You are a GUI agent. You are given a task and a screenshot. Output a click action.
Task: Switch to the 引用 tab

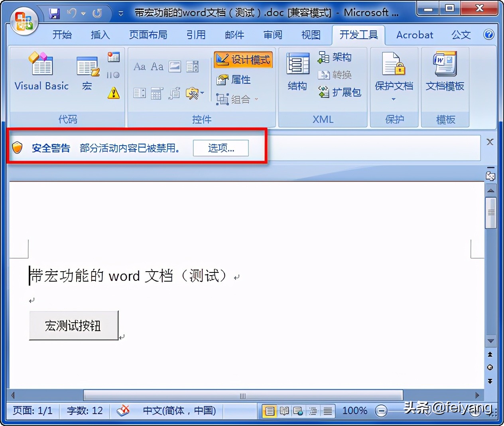(x=196, y=35)
